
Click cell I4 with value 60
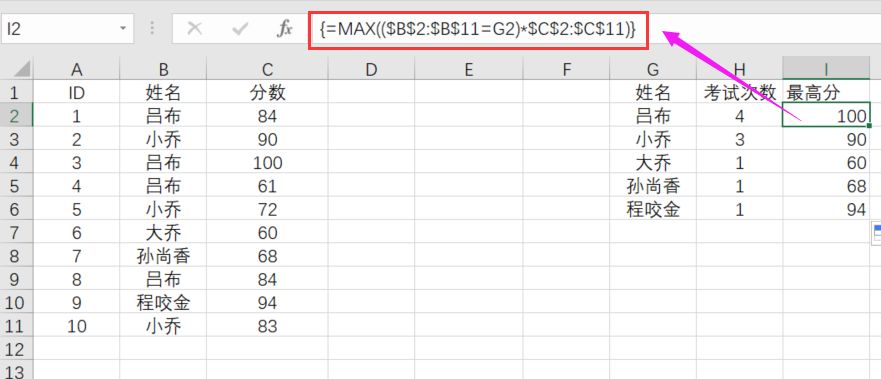point(826,162)
